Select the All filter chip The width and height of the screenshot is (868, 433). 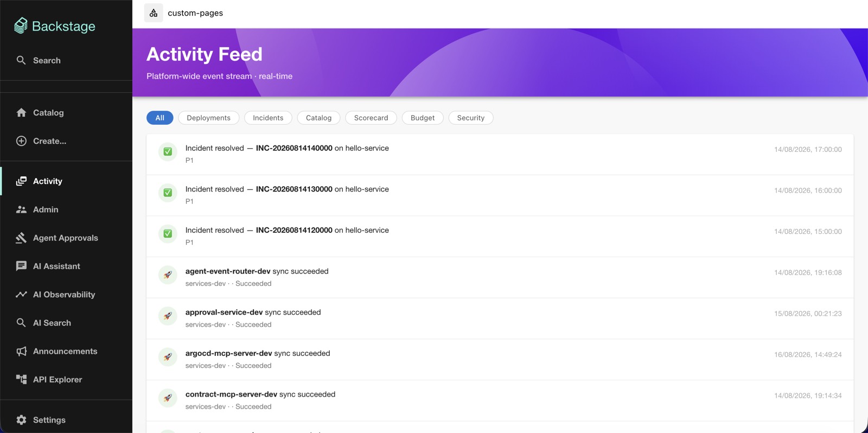click(160, 118)
